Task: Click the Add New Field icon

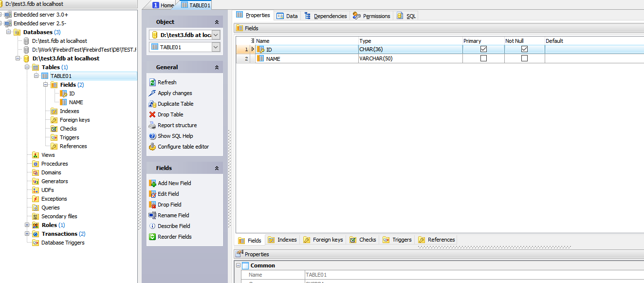Action: (152, 183)
